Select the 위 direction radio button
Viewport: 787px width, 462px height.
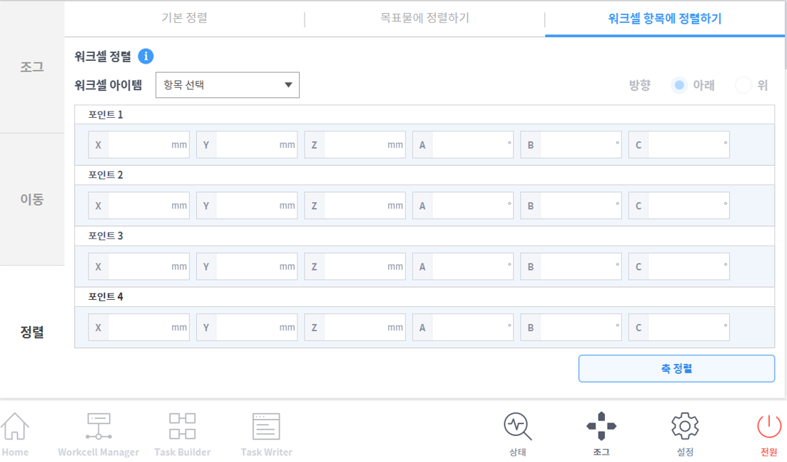click(743, 85)
